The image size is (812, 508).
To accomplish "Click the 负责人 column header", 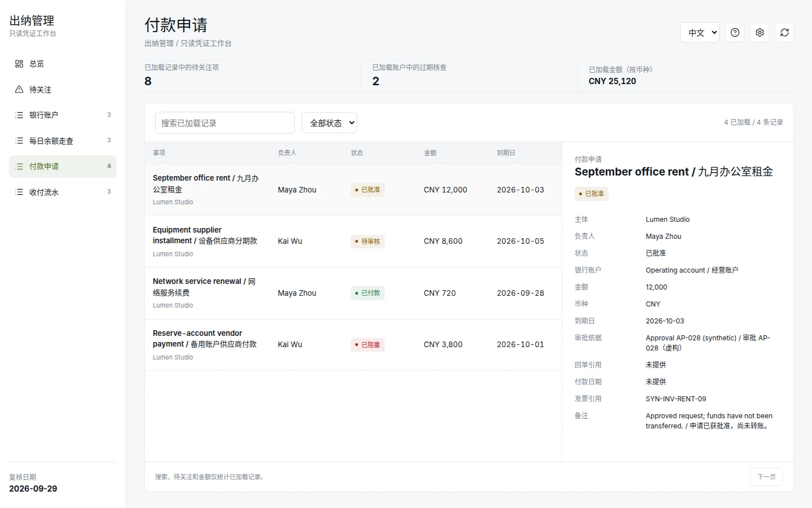I will coord(287,153).
